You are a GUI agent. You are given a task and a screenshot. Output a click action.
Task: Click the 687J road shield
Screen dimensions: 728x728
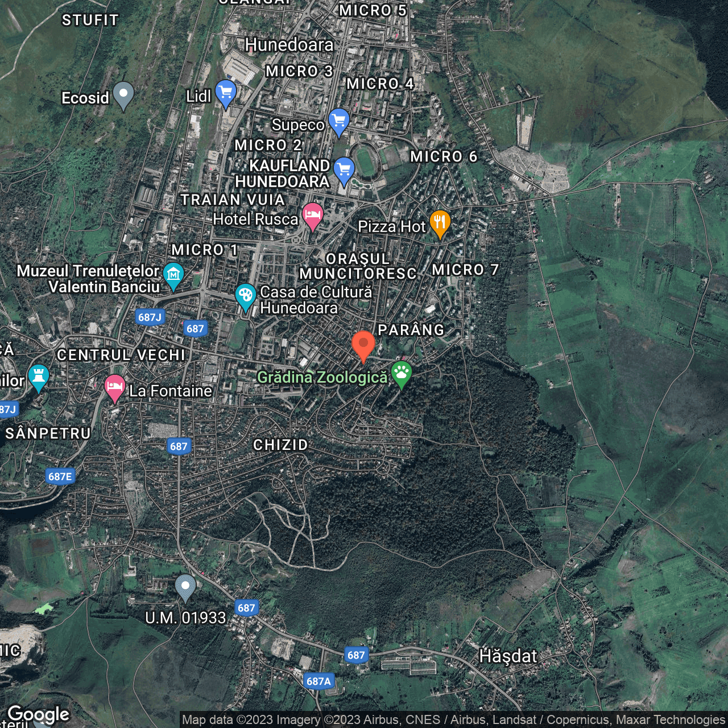(150, 317)
